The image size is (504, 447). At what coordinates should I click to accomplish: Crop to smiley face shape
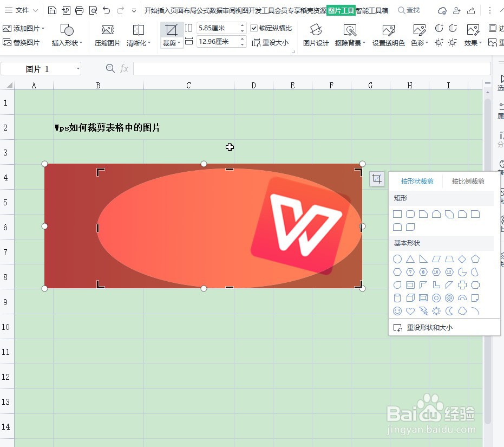(397, 311)
